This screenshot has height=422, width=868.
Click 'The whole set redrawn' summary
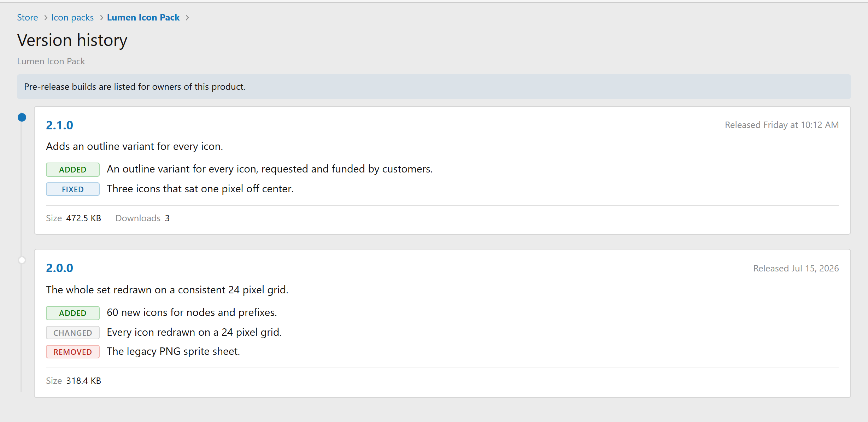167,290
